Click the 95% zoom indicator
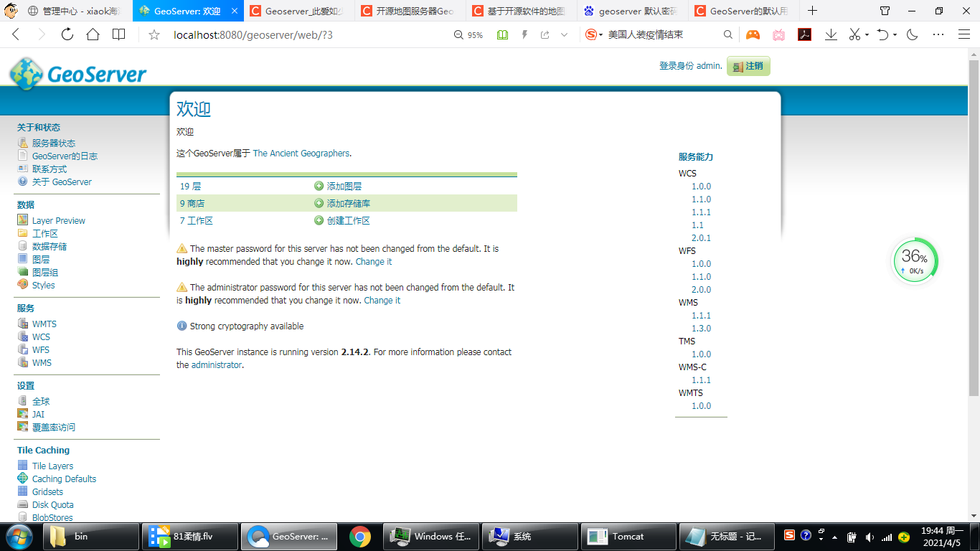980x551 pixels. coord(469,35)
